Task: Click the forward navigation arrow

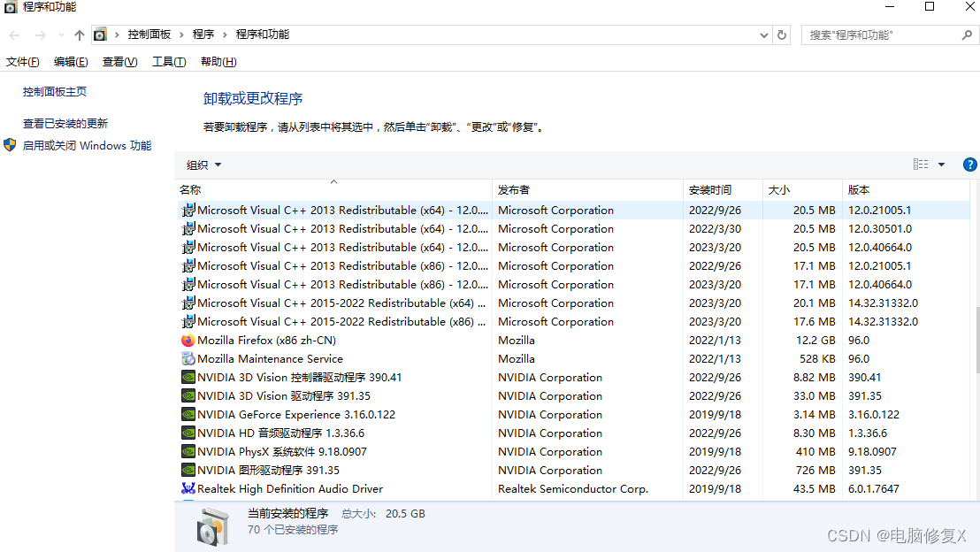Action: tap(40, 35)
